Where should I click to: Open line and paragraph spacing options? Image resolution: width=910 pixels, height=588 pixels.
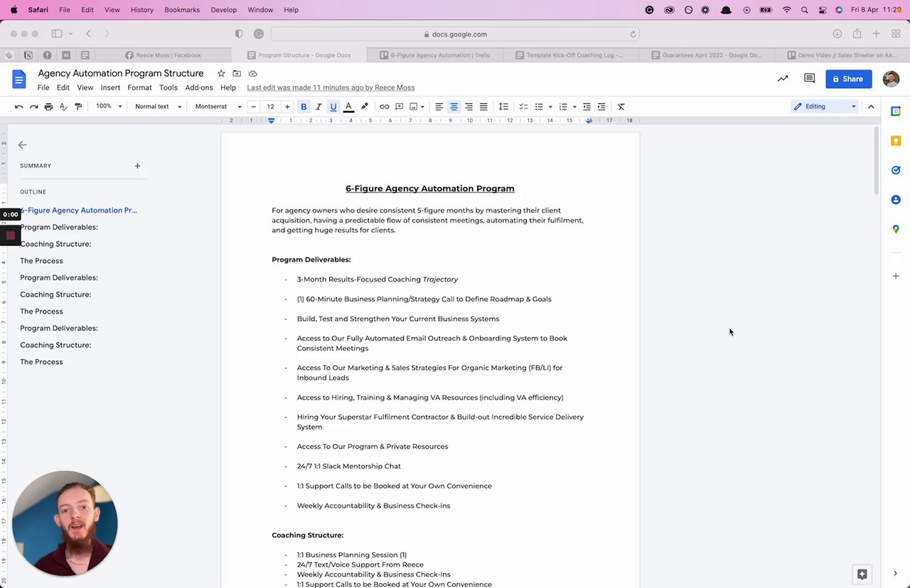[x=503, y=107]
